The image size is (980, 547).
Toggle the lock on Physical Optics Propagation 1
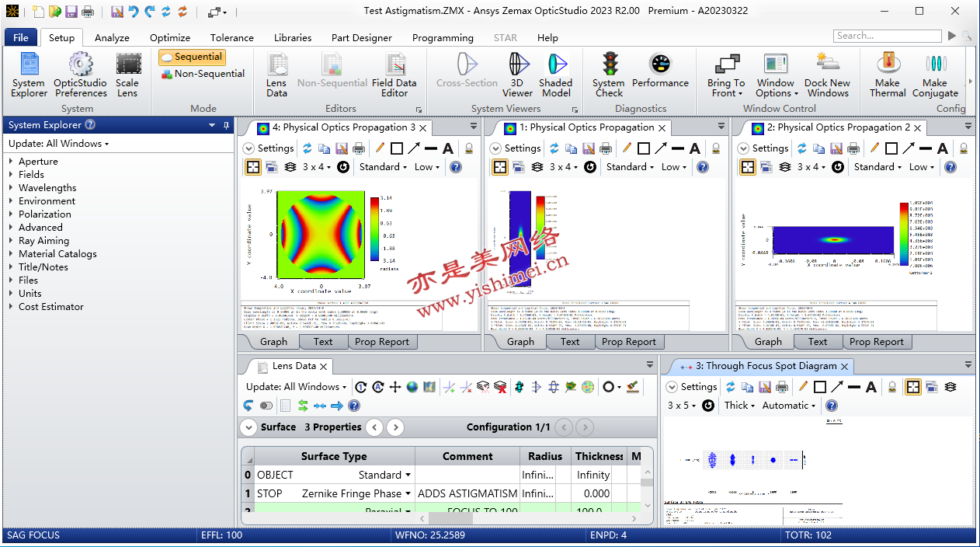pyautogui.click(x=716, y=148)
